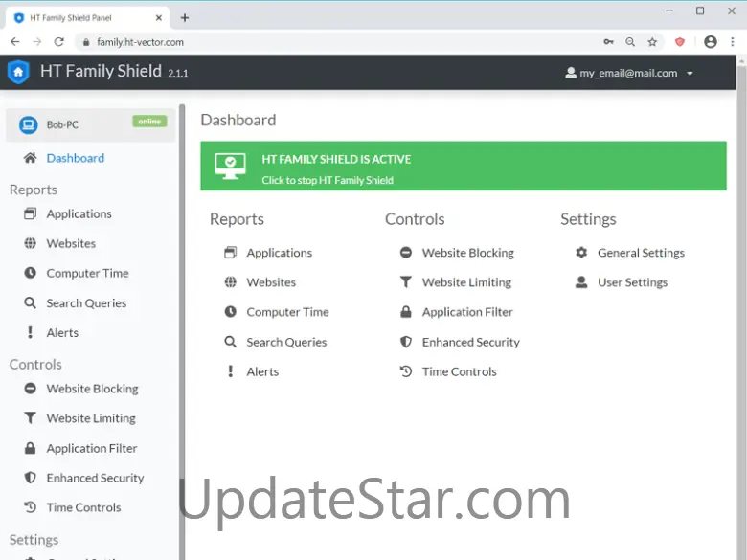747x560 pixels.
Task: Click the saved passwords key icon
Action: [x=608, y=42]
